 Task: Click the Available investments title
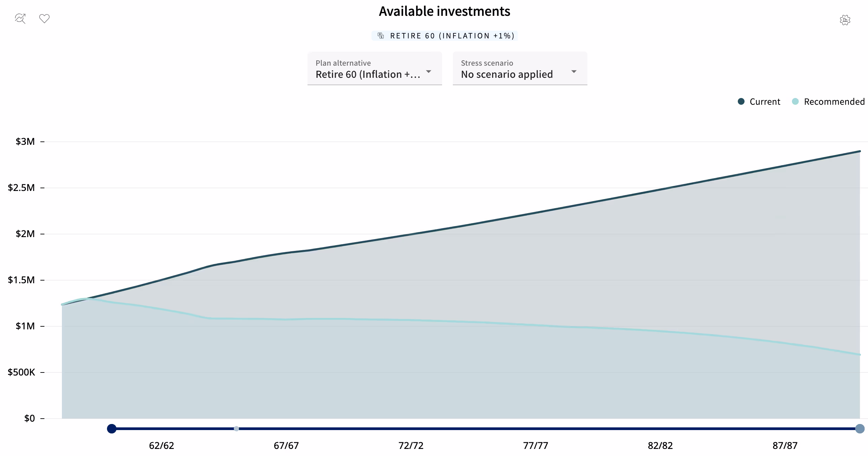[444, 11]
